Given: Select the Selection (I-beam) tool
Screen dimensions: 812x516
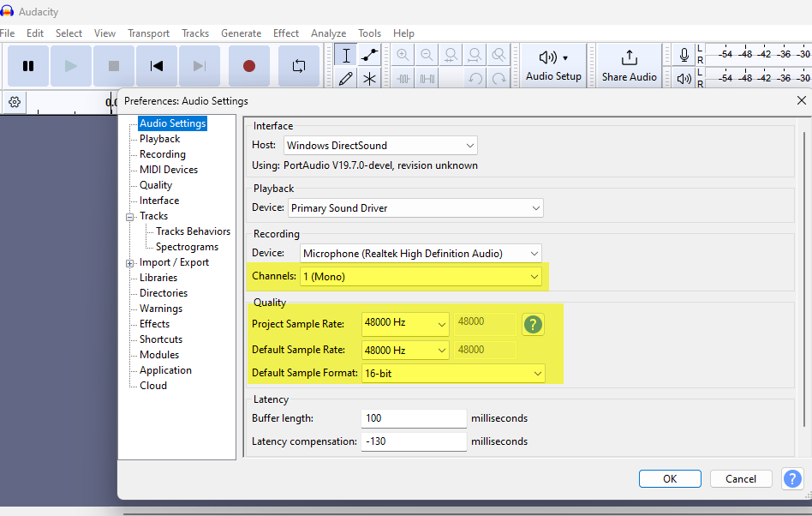Looking at the screenshot, I should click(346, 55).
